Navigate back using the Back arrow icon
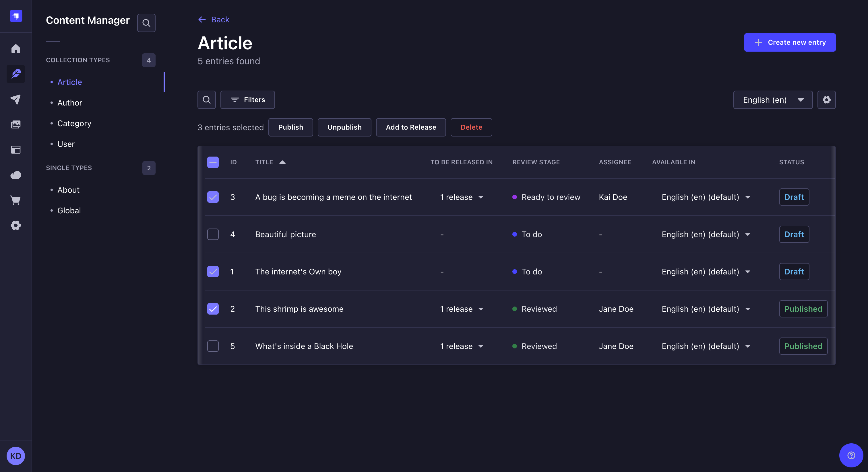 202,19
